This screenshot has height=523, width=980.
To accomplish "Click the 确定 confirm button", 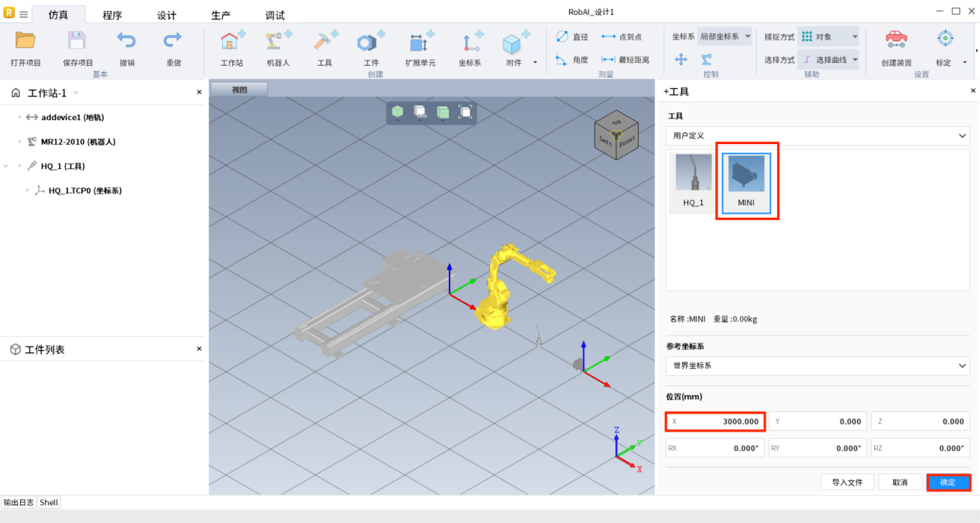I will coord(947,482).
